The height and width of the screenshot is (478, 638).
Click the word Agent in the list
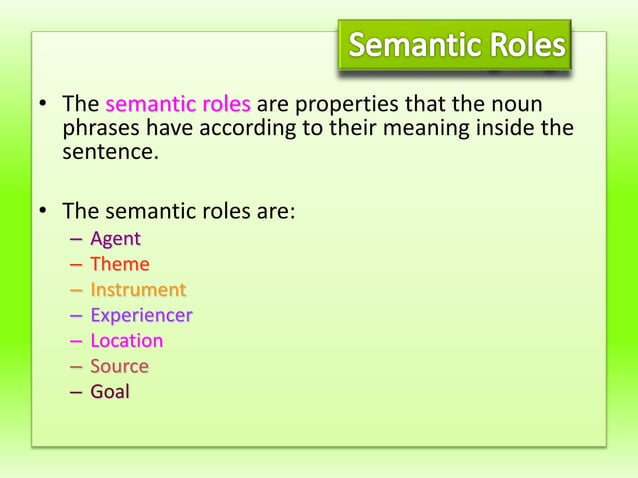pyautogui.click(x=116, y=238)
